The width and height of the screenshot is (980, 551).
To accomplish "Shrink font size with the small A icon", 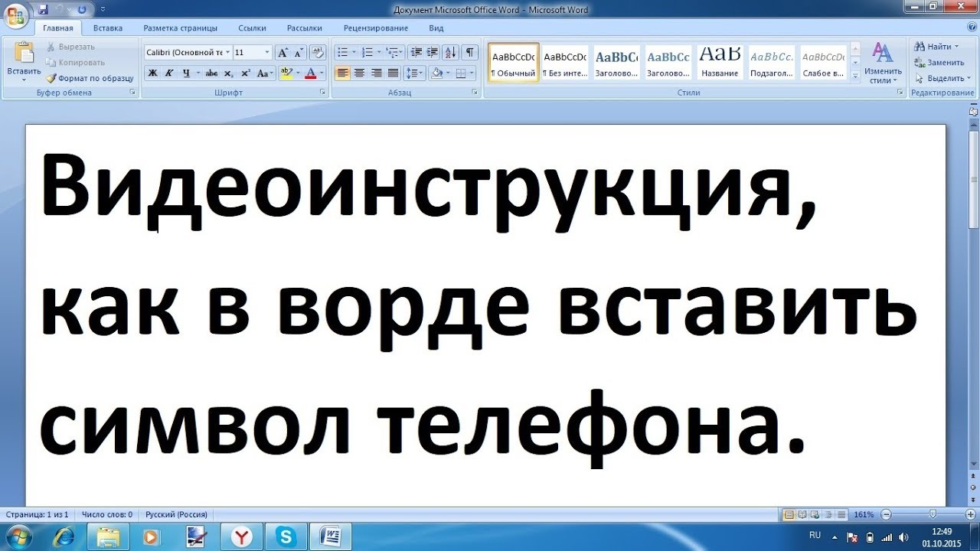I will point(298,53).
